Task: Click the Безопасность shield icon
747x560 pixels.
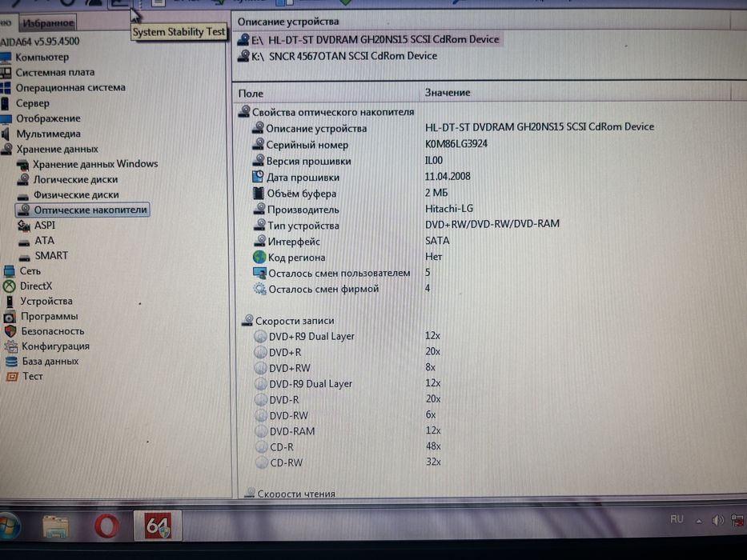Action: point(10,331)
